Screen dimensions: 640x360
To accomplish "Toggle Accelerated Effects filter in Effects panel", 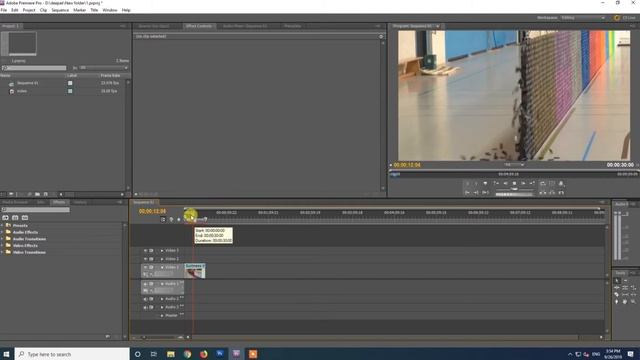I will click(5, 218).
